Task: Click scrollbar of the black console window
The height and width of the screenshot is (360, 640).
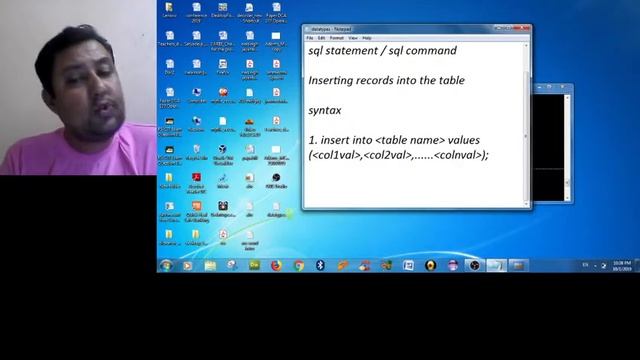Action: click(567, 147)
